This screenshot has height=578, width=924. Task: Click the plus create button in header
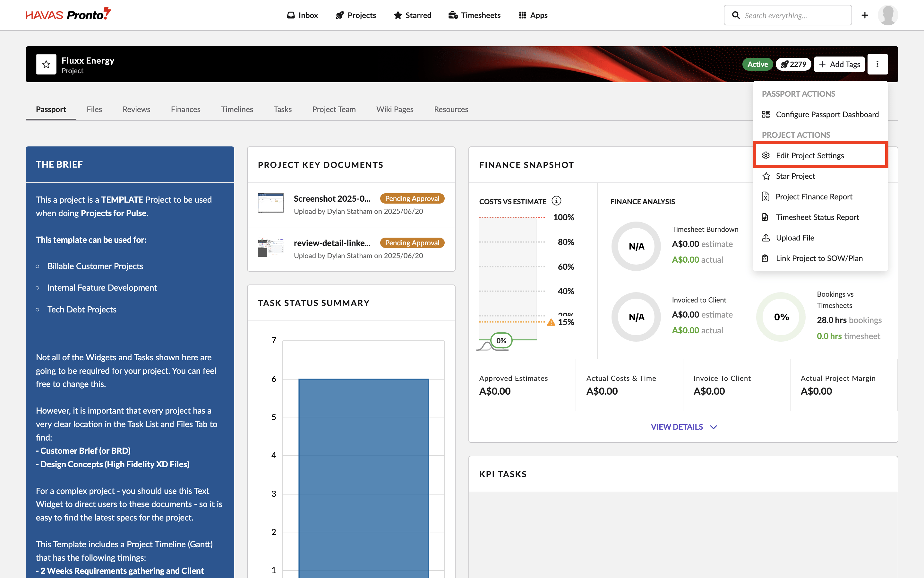tap(865, 15)
